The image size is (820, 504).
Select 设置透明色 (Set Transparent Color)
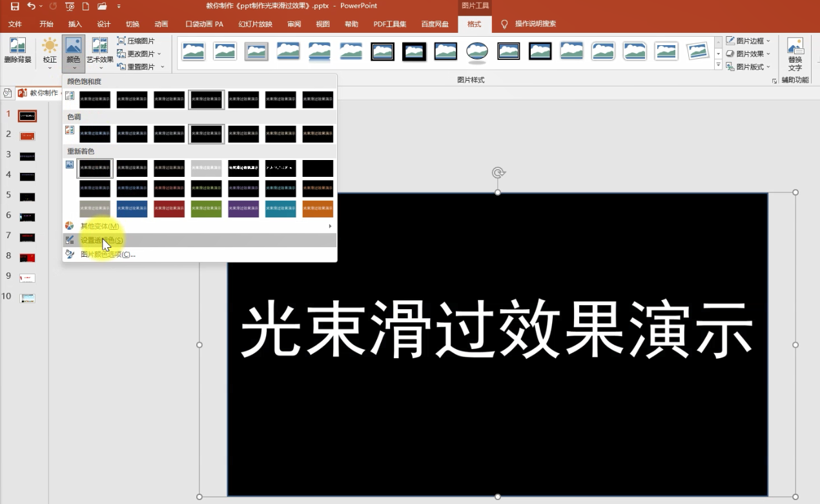pos(200,240)
